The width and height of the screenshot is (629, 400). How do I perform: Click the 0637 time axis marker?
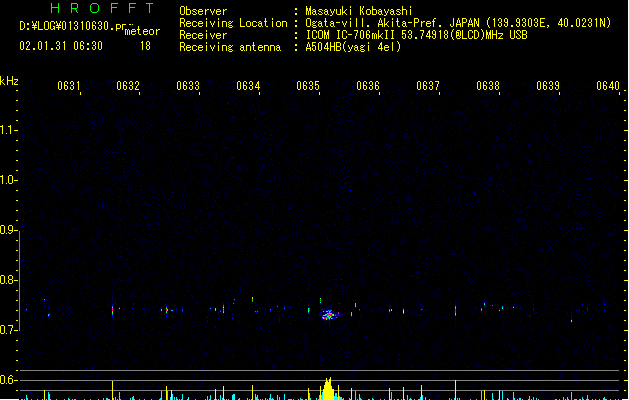(x=428, y=86)
